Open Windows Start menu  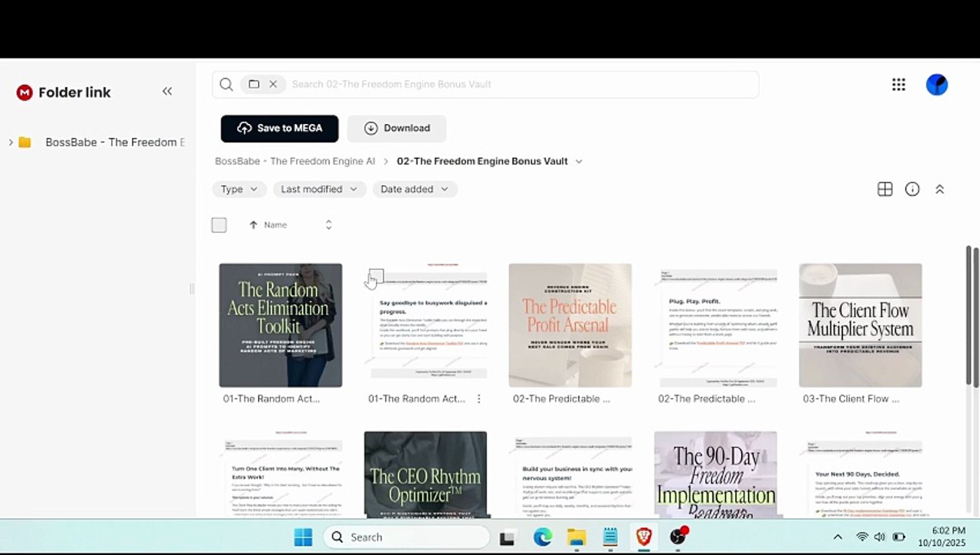pos(303,537)
